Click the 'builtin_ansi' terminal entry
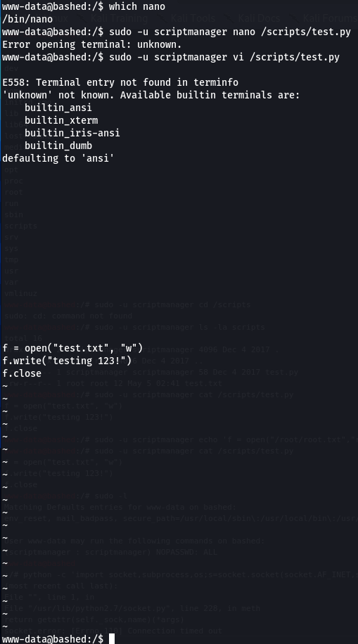The height and width of the screenshot is (644, 358). point(58,108)
